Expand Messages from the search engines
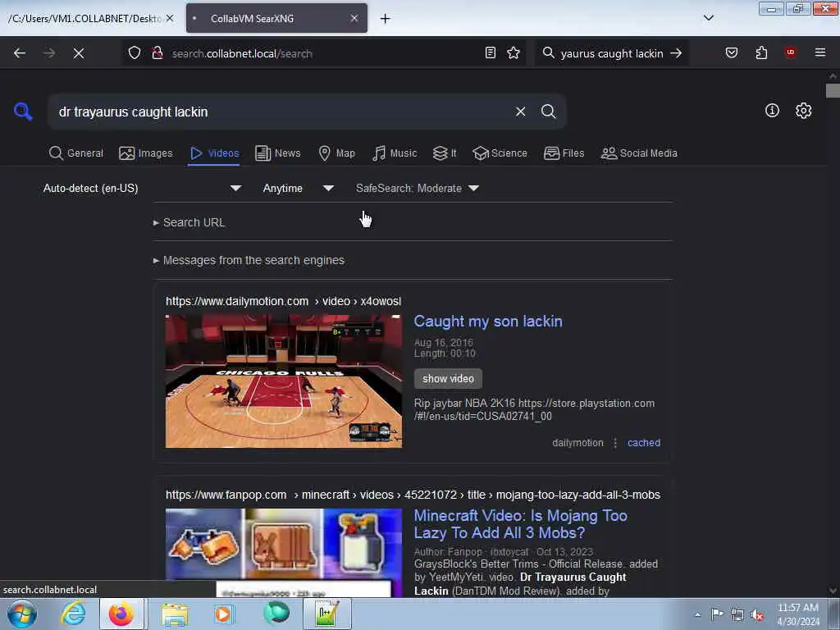 [x=249, y=260]
